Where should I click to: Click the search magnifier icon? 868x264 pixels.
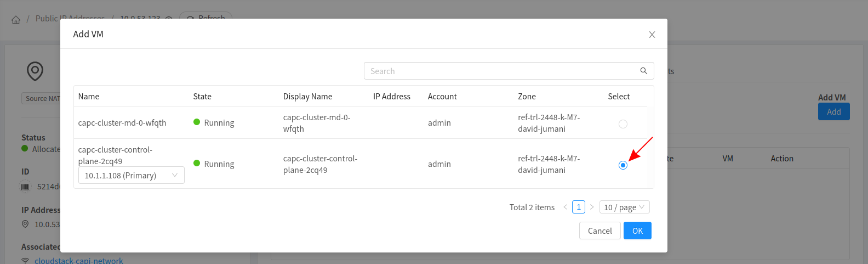click(643, 71)
